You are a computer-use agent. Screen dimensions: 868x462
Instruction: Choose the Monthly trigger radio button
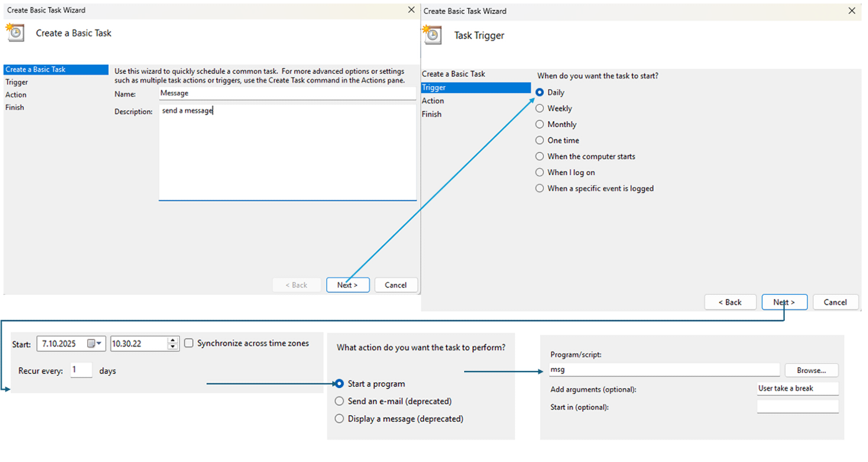click(540, 124)
